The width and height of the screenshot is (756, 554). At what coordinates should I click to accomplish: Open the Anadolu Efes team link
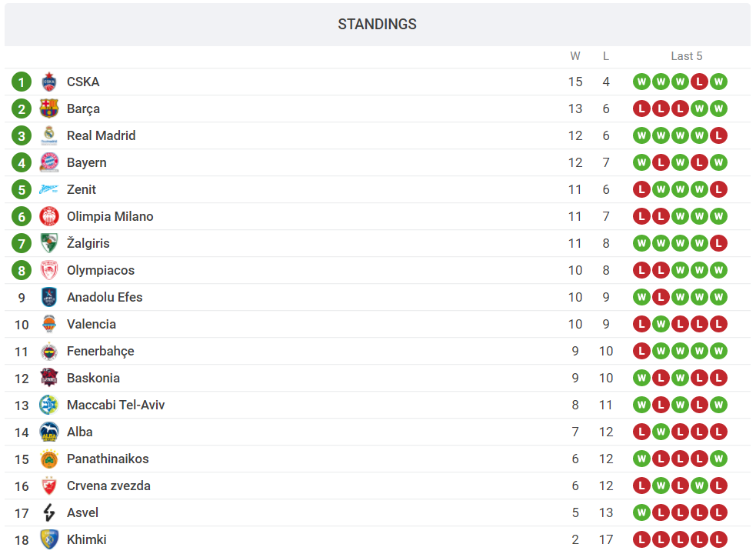coord(105,297)
